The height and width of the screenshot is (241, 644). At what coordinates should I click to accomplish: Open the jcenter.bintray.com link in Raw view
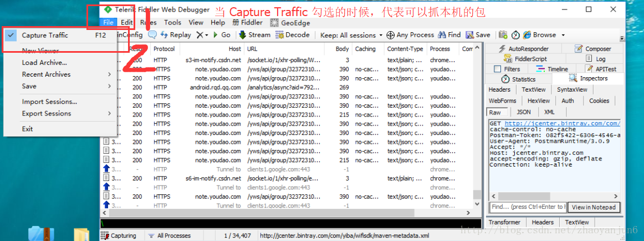562,123
